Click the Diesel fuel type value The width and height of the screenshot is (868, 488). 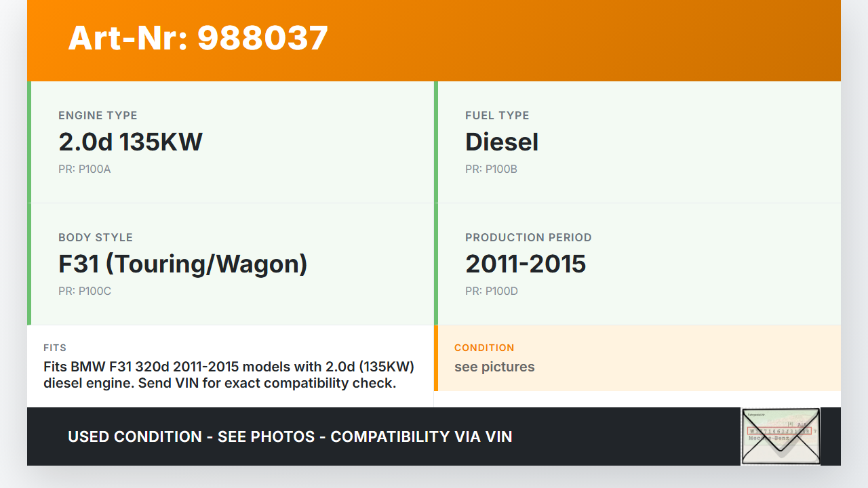(x=502, y=142)
